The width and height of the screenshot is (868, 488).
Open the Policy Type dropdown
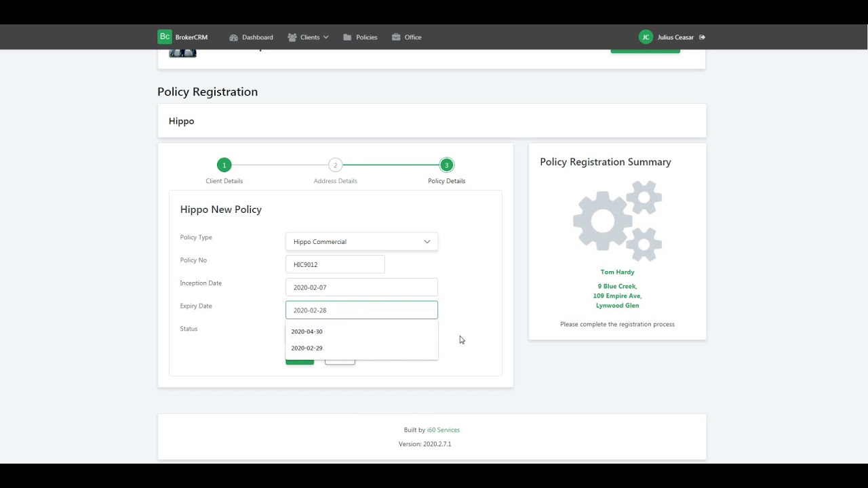tap(361, 241)
